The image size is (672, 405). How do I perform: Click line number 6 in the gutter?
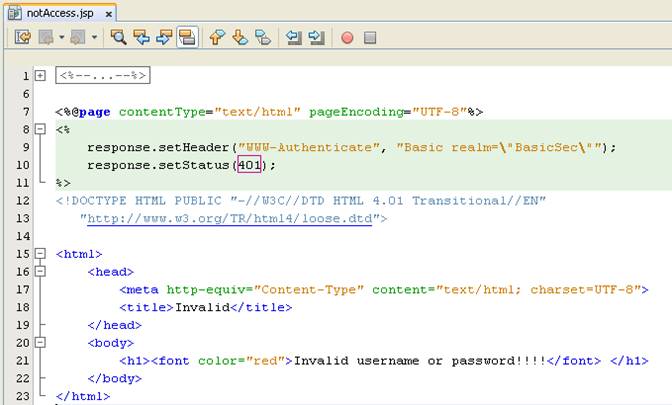tap(26, 94)
